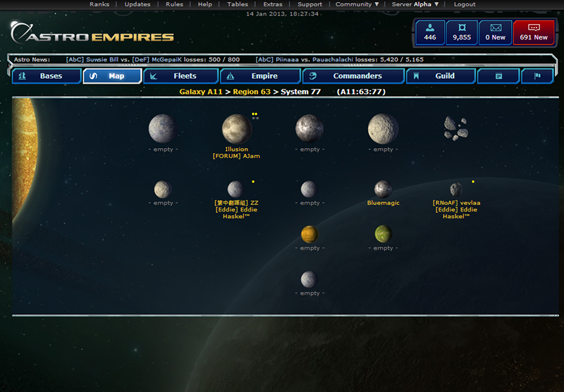Click the credits icon showing 9,855
The image size is (564, 392).
coord(462,32)
